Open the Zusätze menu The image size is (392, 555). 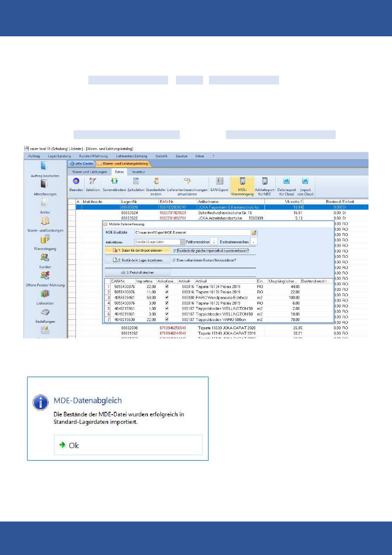(x=182, y=156)
